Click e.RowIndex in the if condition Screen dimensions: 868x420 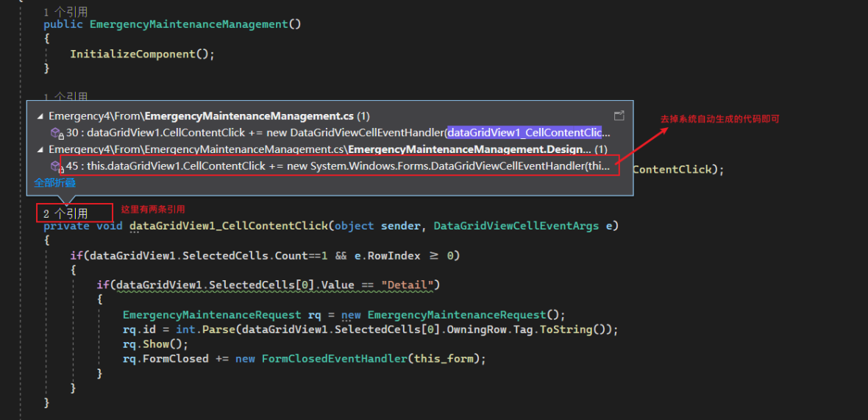pos(387,256)
